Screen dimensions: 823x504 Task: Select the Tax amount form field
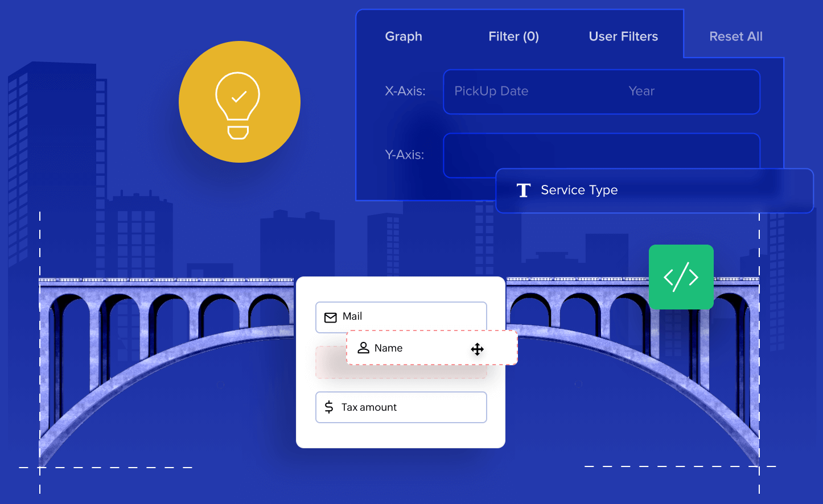pyautogui.click(x=401, y=407)
